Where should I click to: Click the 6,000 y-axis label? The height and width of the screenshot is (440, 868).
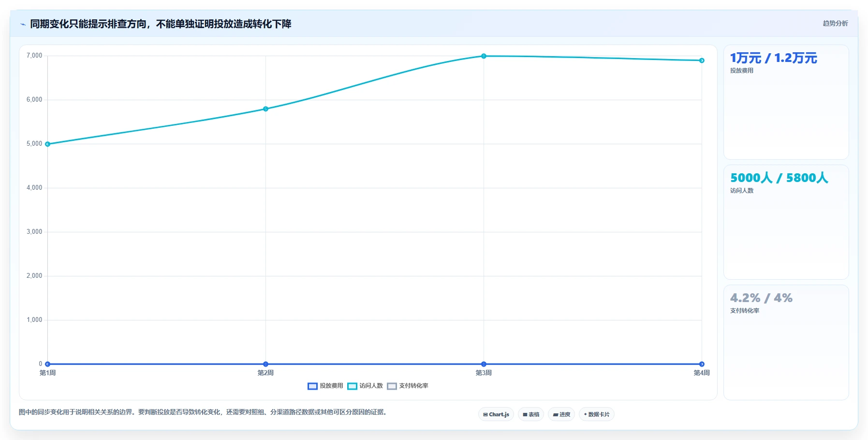pos(34,100)
